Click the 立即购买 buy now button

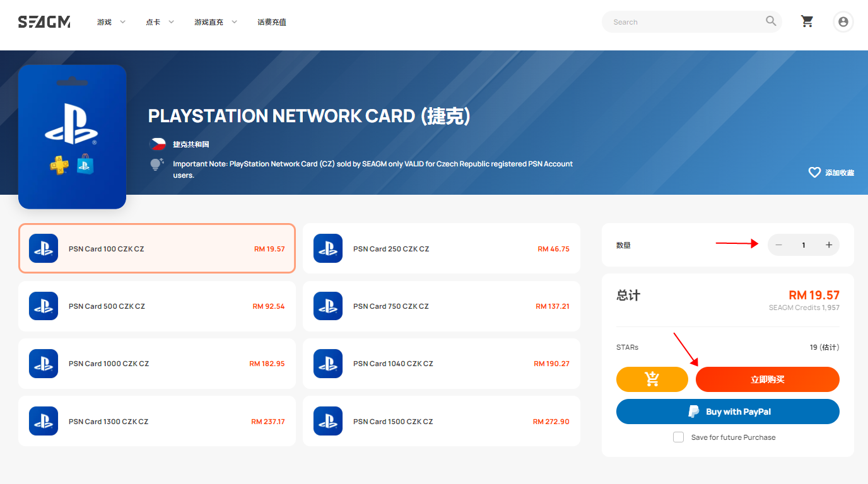[767, 379]
